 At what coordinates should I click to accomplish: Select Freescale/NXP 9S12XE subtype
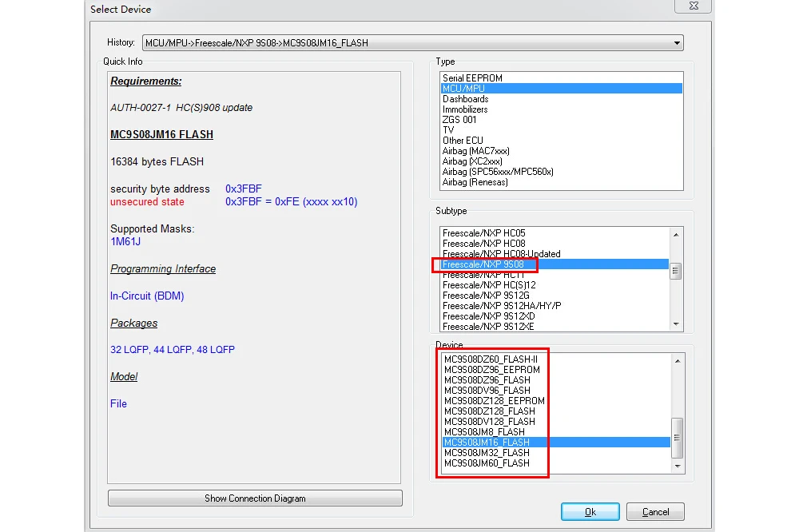click(555, 327)
